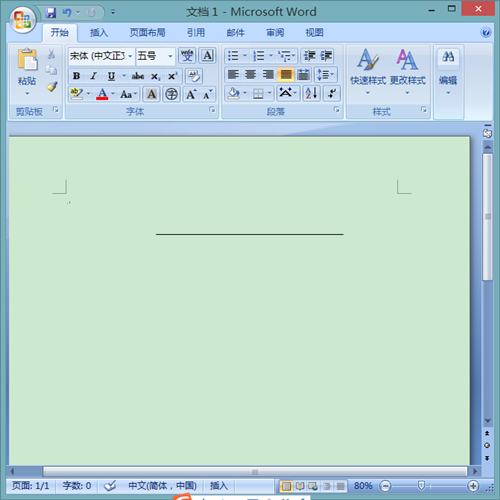
Task: Switch to the 邮件 tab
Action: (x=235, y=33)
